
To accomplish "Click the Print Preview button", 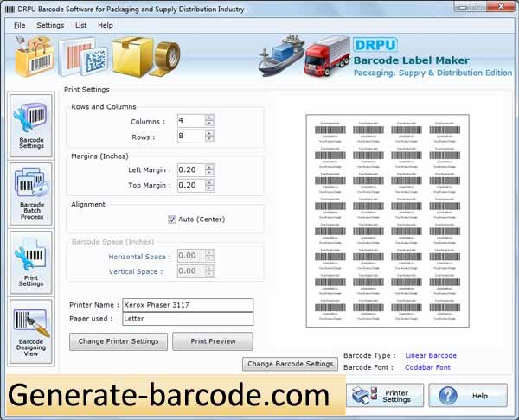I will pyautogui.click(x=213, y=341).
